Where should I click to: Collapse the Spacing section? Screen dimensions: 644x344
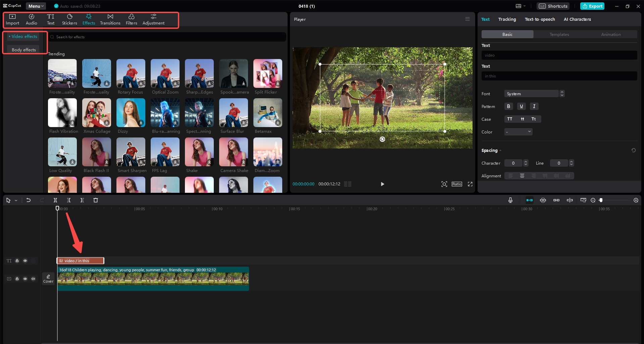click(x=500, y=150)
